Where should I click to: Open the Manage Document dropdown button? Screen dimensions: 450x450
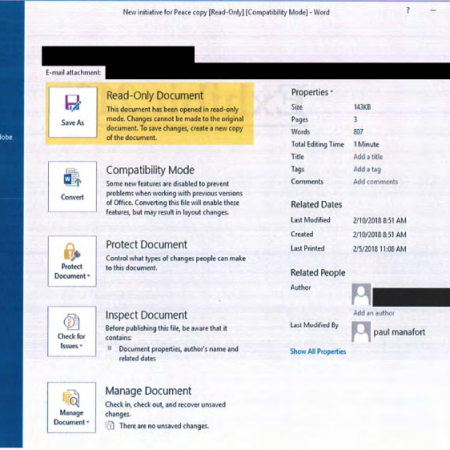[71, 407]
